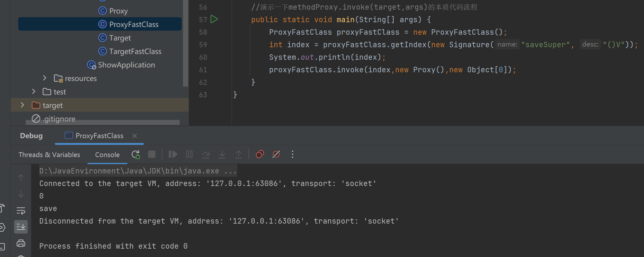The width and height of the screenshot is (644, 257).
Task: Expand the test folder
Action: pos(34,92)
